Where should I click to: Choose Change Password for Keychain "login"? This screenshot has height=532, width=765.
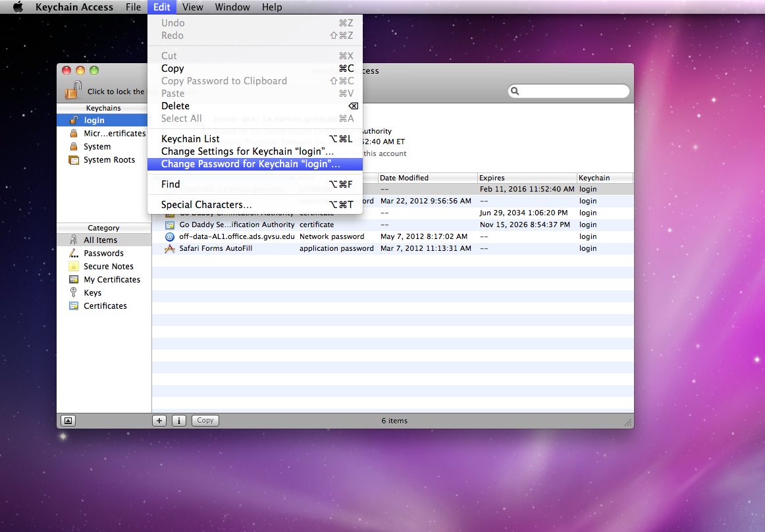coord(250,164)
